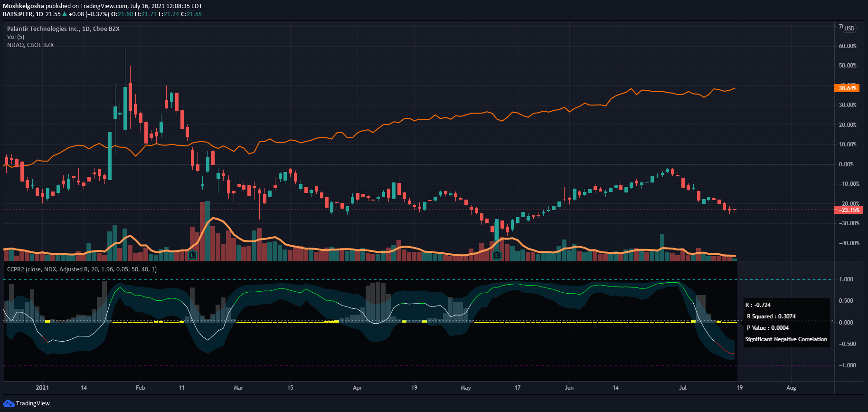The height and width of the screenshot is (412, 868).
Task: Click the 0.00% price axis label
Action: (x=846, y=164)
